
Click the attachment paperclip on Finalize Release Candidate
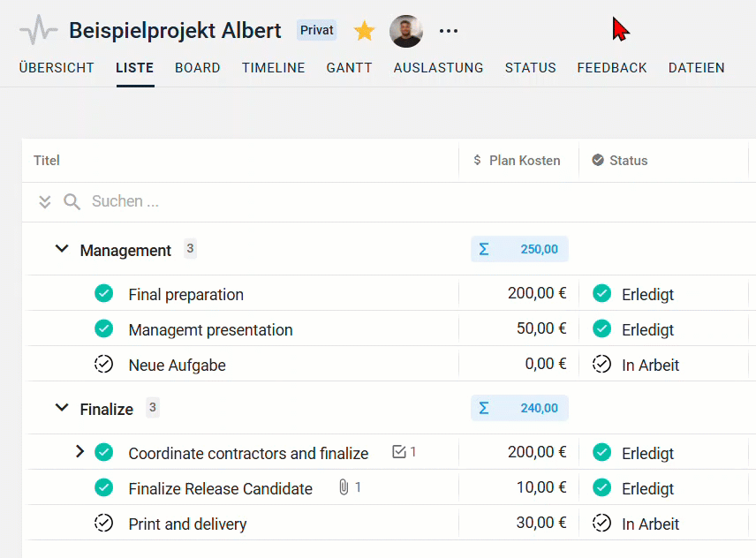click(344, 487)
